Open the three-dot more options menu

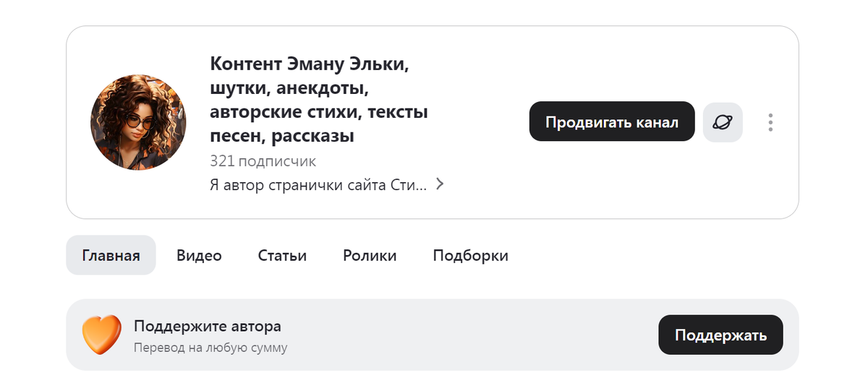click(x=770, y=122)
